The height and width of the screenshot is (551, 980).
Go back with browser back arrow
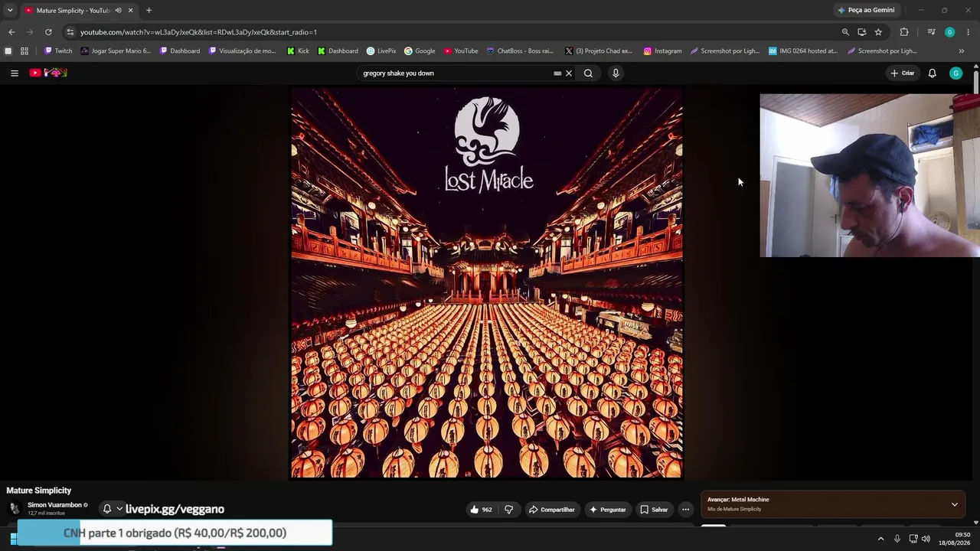pos(11,32)
